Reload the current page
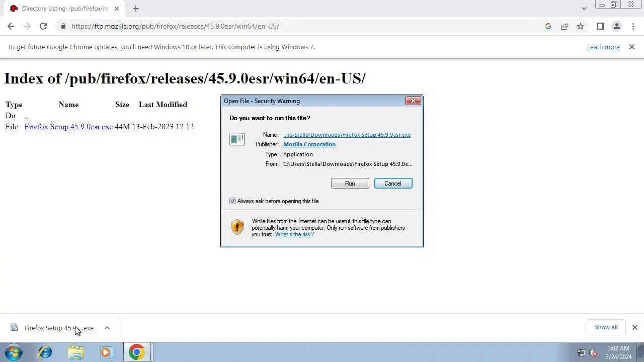Image resolution: width=644 pixels, height=362 pixels. click(43, 26)
